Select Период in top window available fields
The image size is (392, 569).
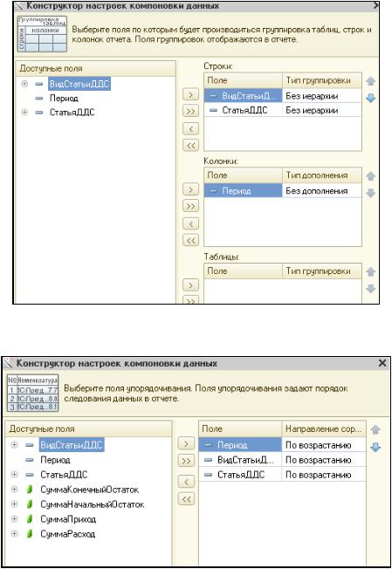click(x=64, y=99)
